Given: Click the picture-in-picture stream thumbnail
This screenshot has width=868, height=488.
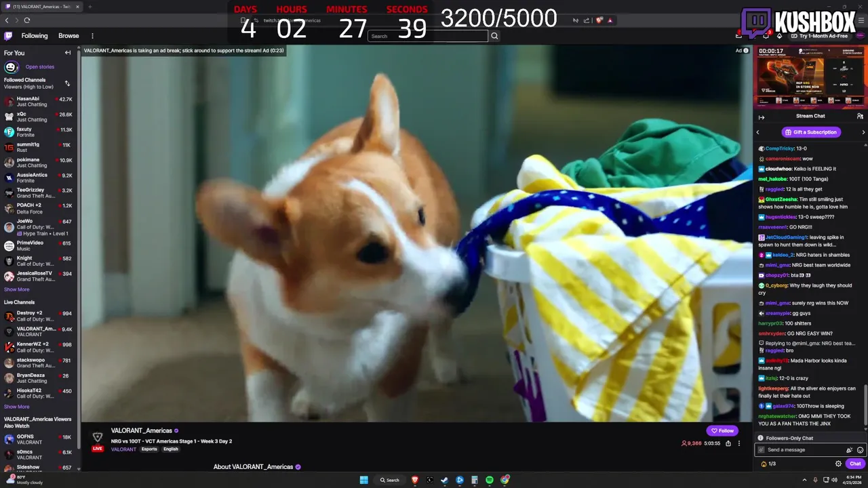Looking at the screenshot, I should click(x=811, y=77).
